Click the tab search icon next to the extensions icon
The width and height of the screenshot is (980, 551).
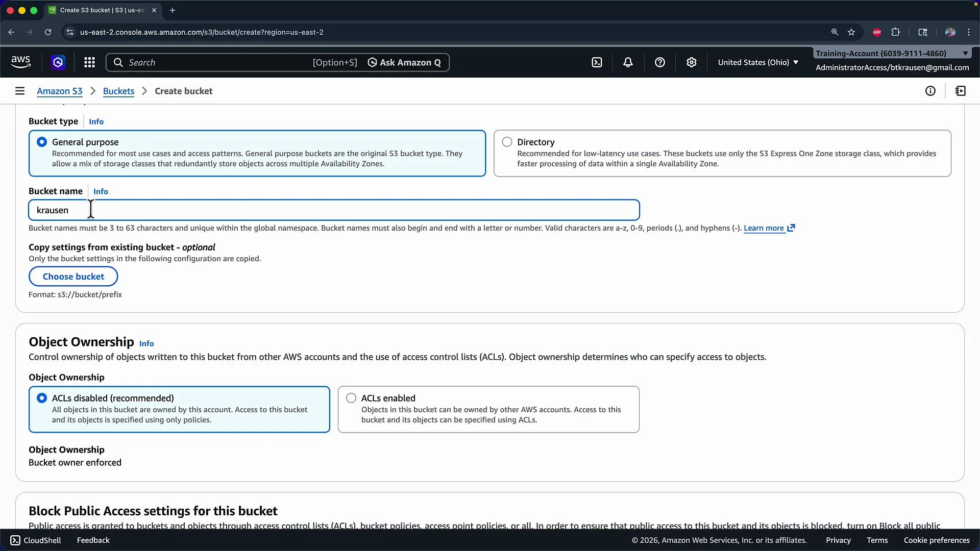923,32
